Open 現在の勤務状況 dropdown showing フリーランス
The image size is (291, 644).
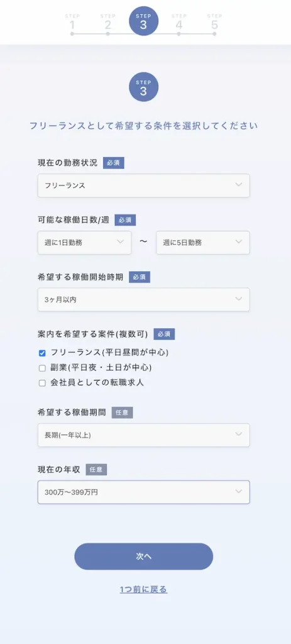144,186
